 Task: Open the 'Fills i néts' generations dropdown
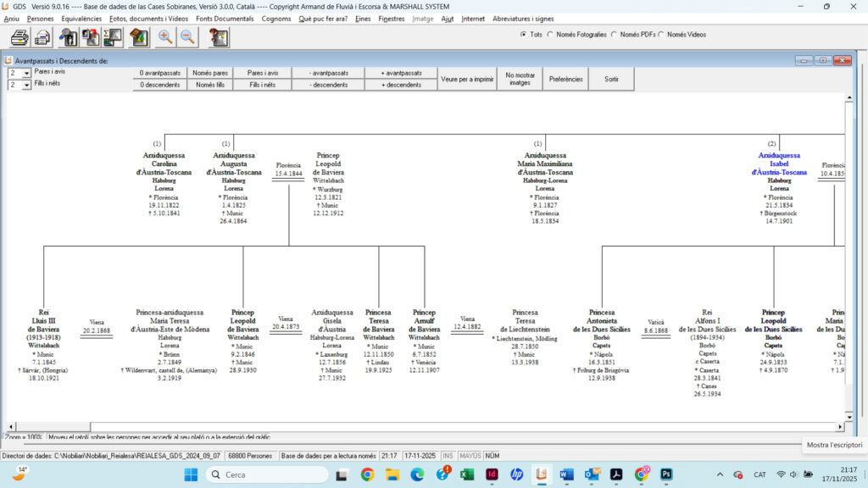click(26, 86)
